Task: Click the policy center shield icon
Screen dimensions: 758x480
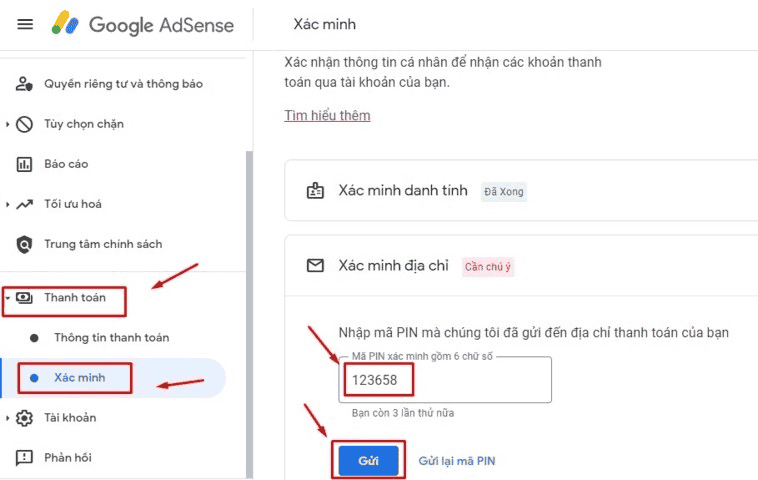Action: (24, 245)
